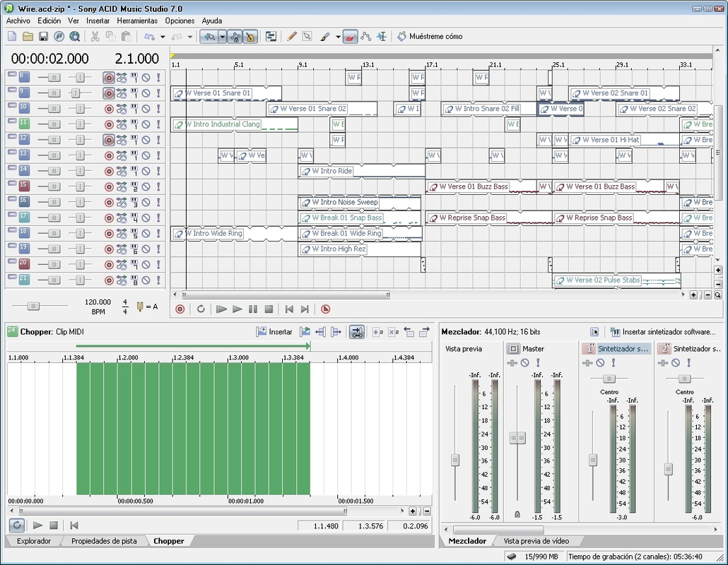Toggle Loop Playback in main transport
This screenshot has height=565, width=728.
click(x=201, y=309)
